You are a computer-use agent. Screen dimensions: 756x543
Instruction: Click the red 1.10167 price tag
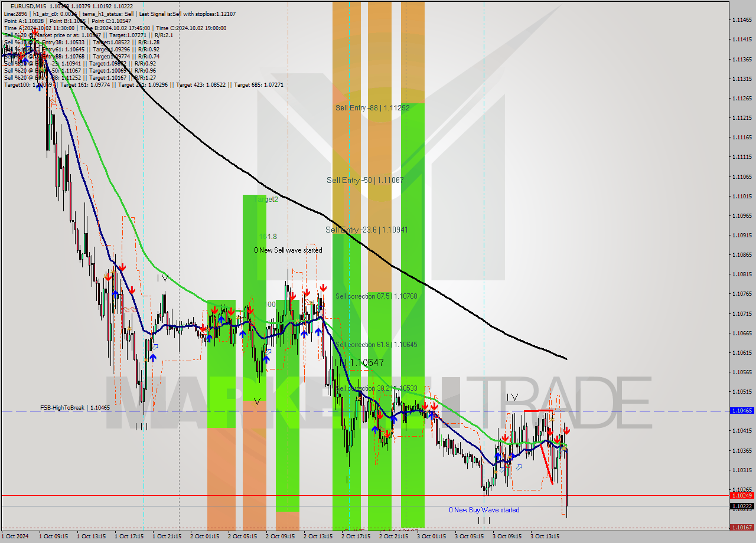pyautogui.click(x=742, y=527)
